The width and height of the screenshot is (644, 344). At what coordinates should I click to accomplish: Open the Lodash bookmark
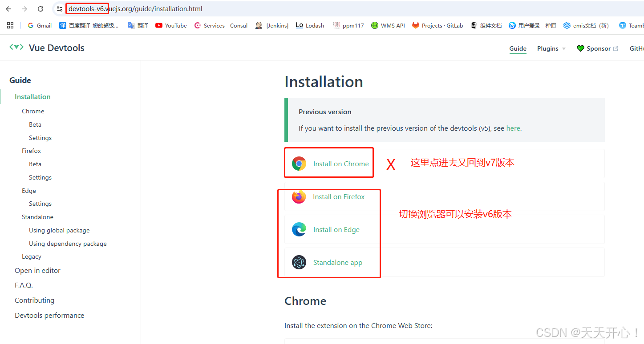310,25
